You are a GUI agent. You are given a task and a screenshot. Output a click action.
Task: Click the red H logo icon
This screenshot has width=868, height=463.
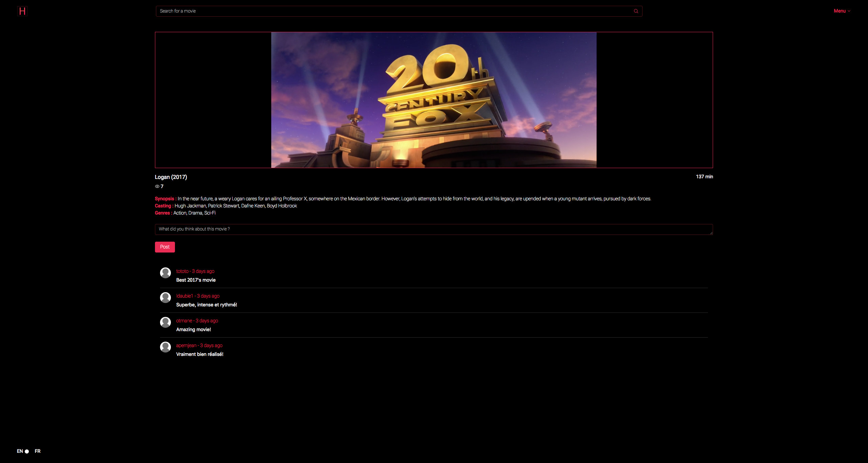pos(22,11)
